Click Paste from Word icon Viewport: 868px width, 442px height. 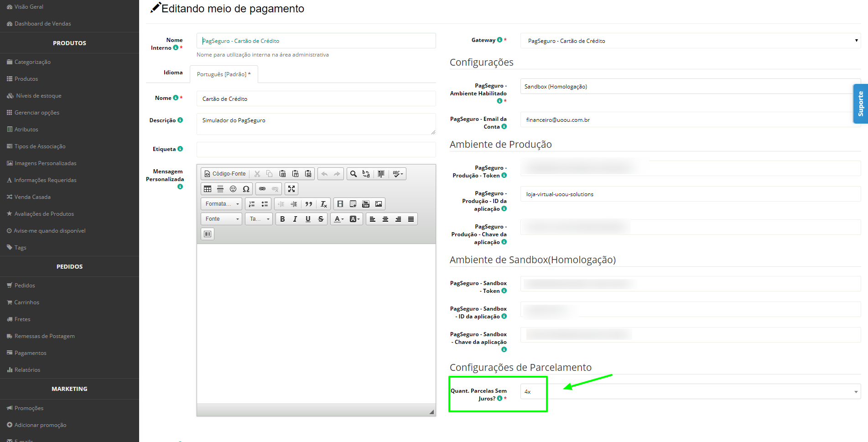[308, 174]
